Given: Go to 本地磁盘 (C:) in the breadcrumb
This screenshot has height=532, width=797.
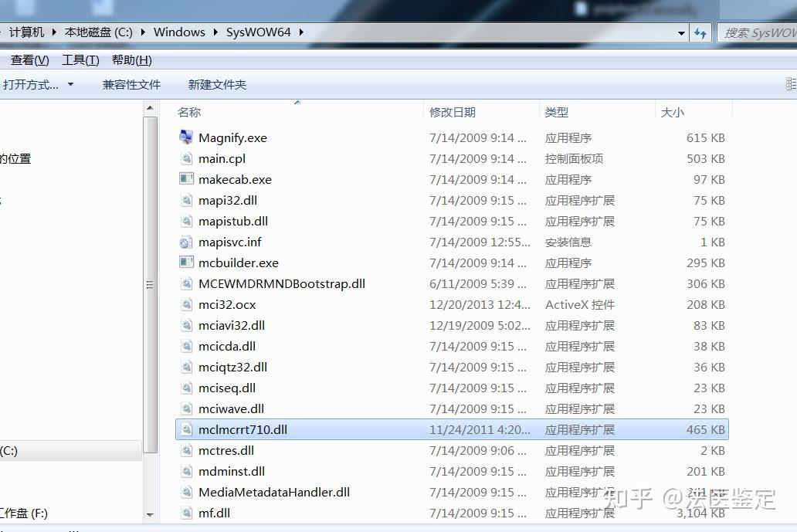Looking at the screenshot, I should 99,32.
